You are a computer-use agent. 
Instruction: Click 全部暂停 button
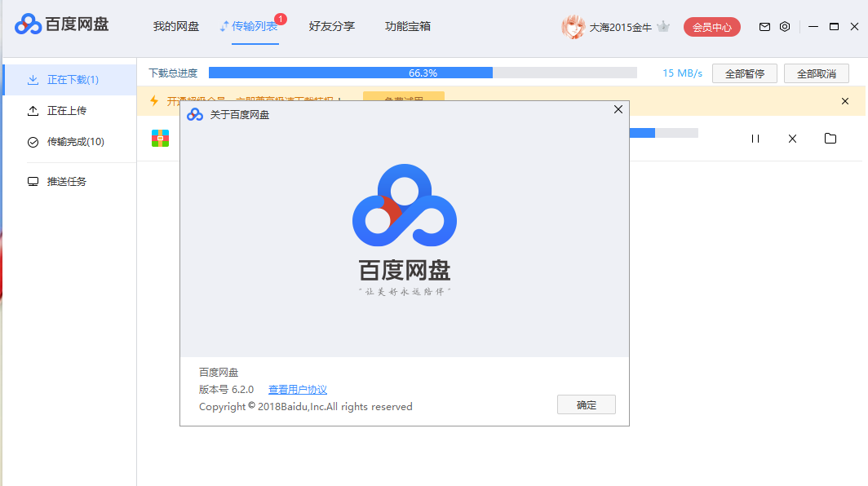[745, 73]
